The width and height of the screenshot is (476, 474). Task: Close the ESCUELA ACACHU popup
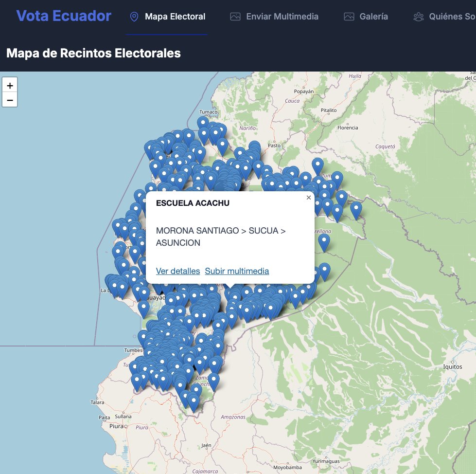tap(308, 198)
